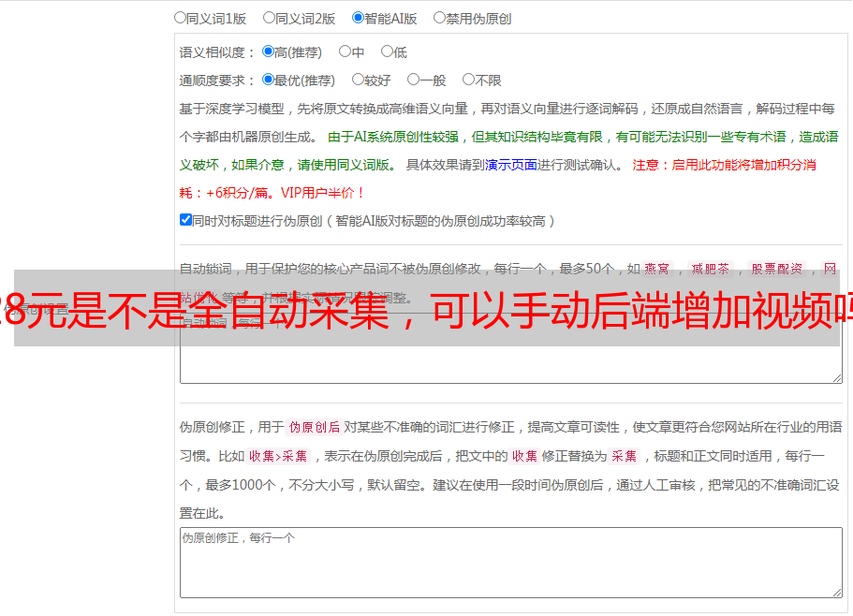Click the 收集>采集 example tag
The height and width of the screenshot is (616, 853).
pyautogui.click(x=278, y=456)
